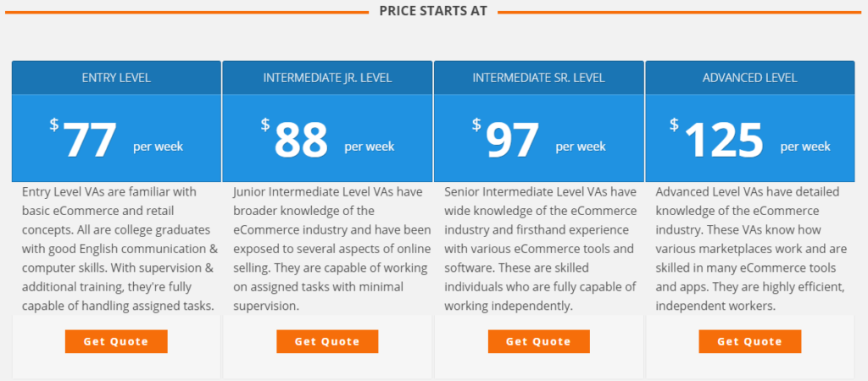
Task: Click the Price Starts At heading
Action: 433,11
